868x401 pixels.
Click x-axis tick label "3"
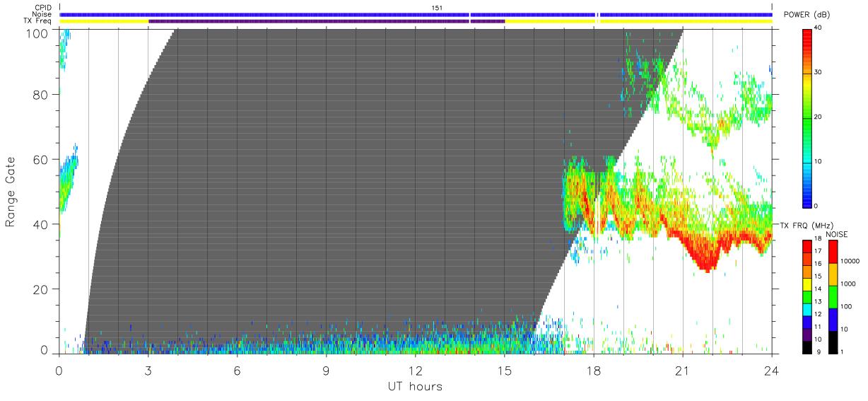[x=148, y=370]
